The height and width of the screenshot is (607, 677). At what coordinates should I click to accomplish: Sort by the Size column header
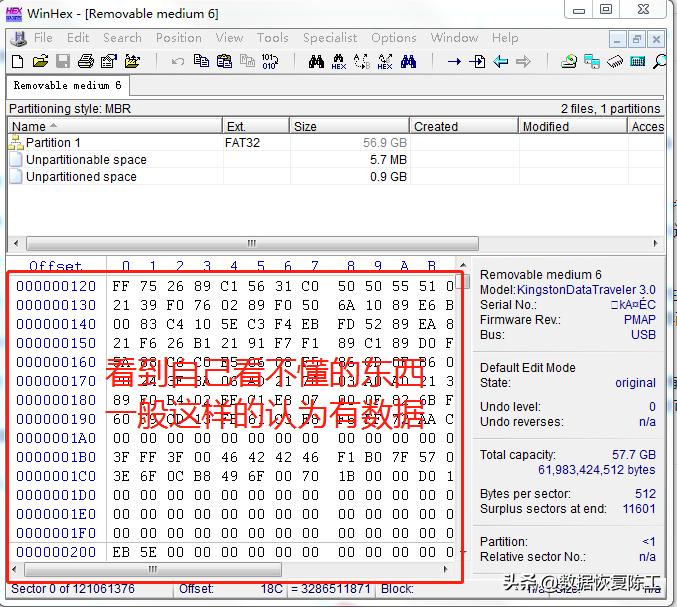tap(349, 126)
